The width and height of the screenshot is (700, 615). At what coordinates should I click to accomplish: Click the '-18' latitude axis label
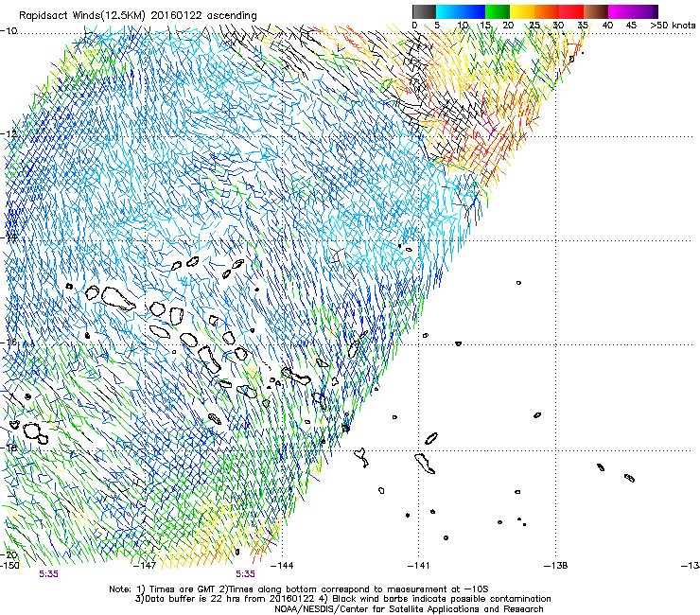pos(9,448)
